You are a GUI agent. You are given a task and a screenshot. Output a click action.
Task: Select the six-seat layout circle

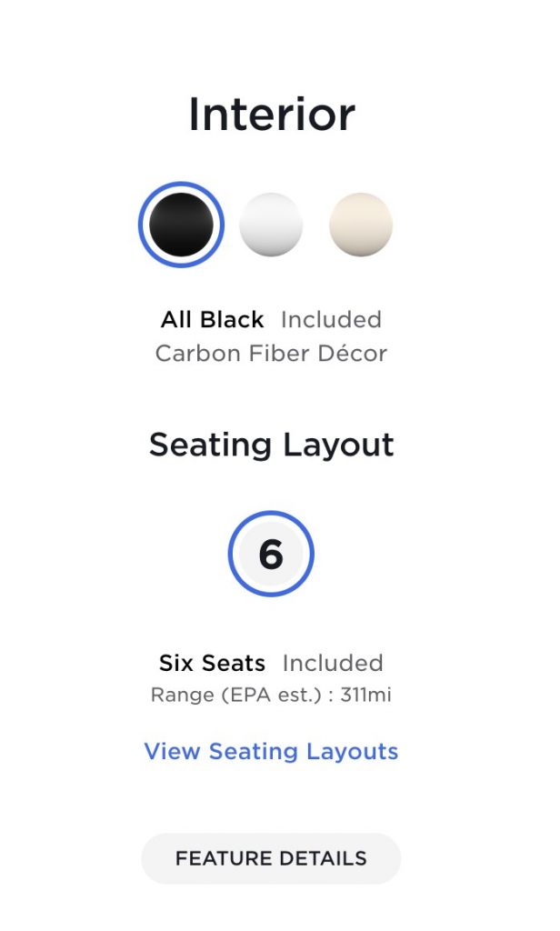point(271,554)
